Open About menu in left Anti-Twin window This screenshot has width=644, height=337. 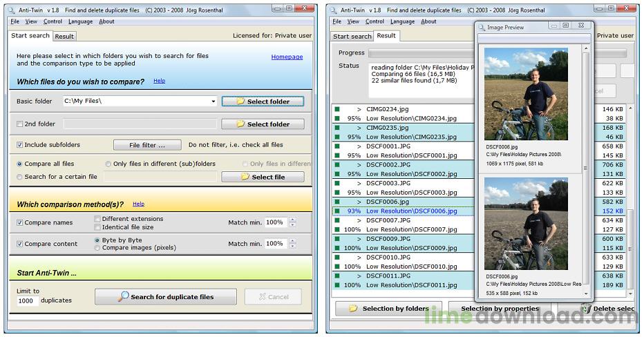[107, 21]
